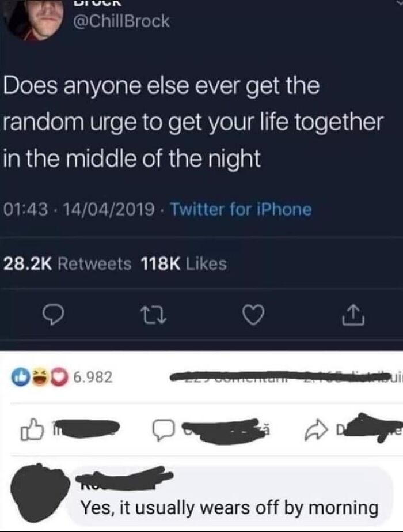
Task: Click the retweet arrows icon
Action: (153, 316)
